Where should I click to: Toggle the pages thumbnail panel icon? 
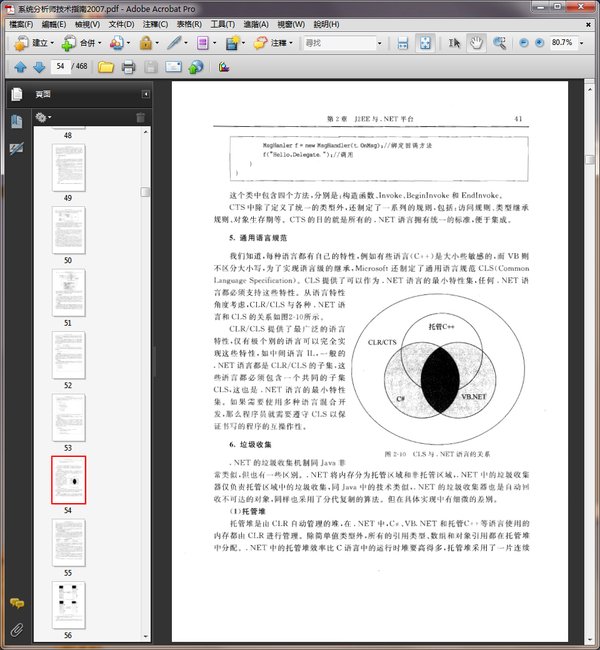tap(16, 95)
